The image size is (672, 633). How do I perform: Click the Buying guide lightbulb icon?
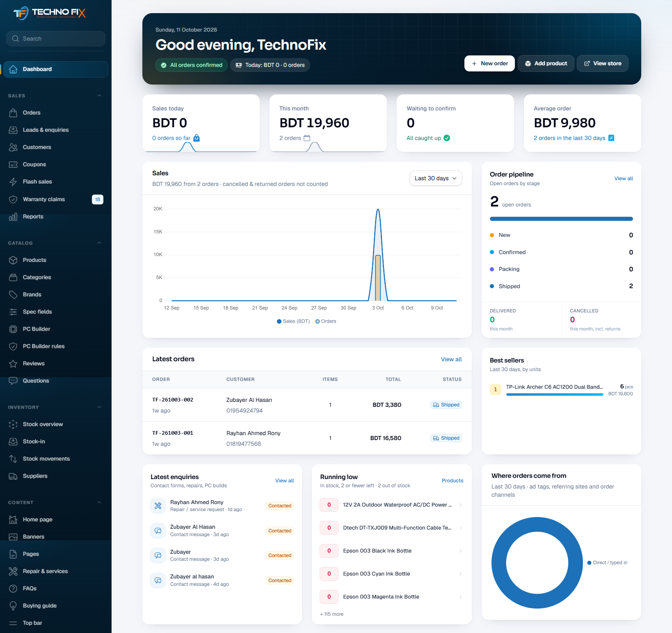click(x=13, y=606)
